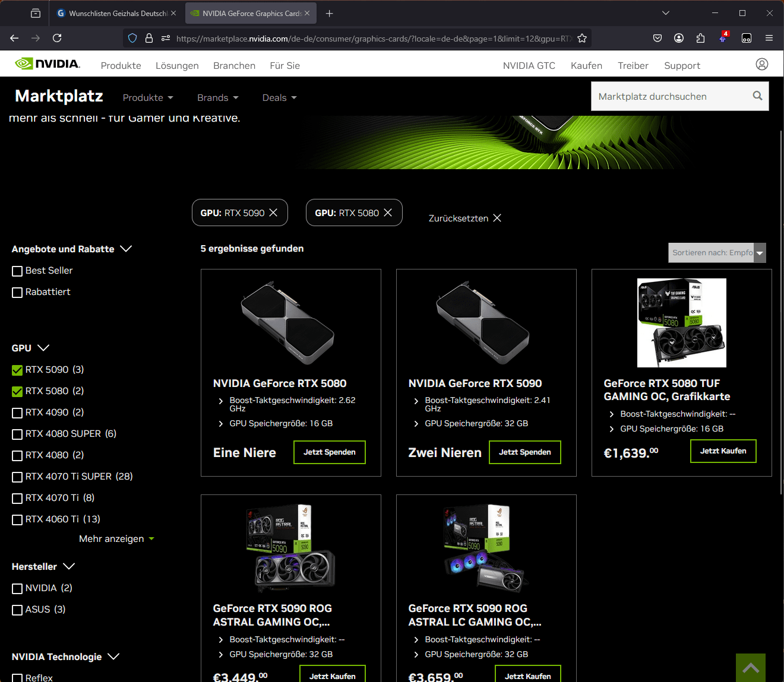This screenshot has width=784, height=682.
Task: Open the Brands dropdown
Action: coord(217,97)
